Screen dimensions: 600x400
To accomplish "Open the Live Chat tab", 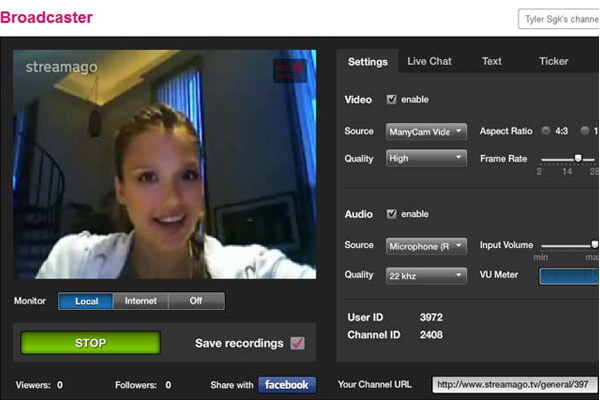I will click(429, 61).
